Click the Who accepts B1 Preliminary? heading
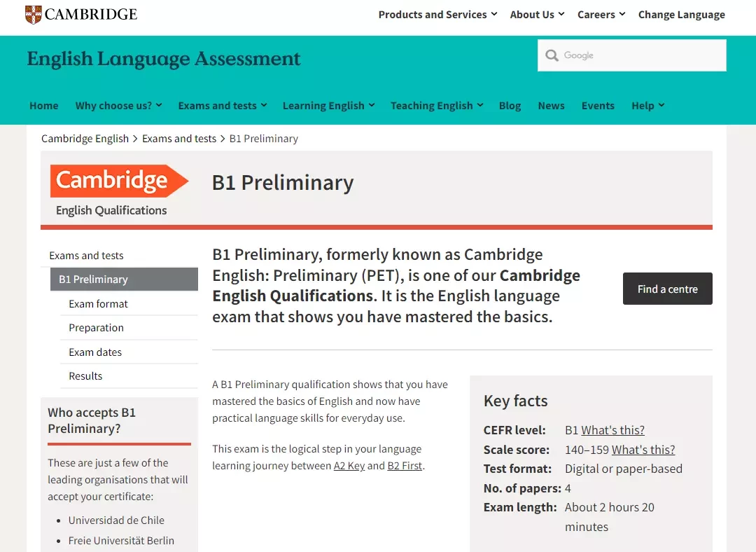 [x=92, y=420]
